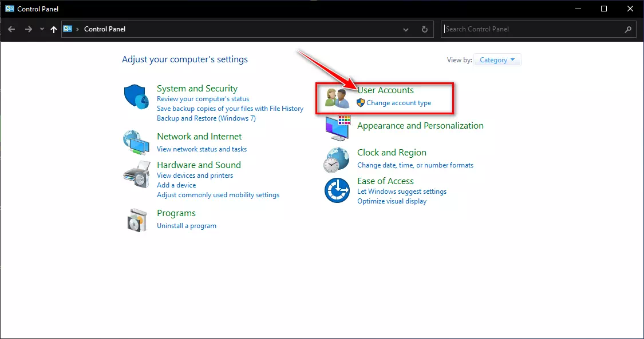Open System and Security heading link
Screen dimensions: 644x339
pyautogui.click(x=197, y=89)
